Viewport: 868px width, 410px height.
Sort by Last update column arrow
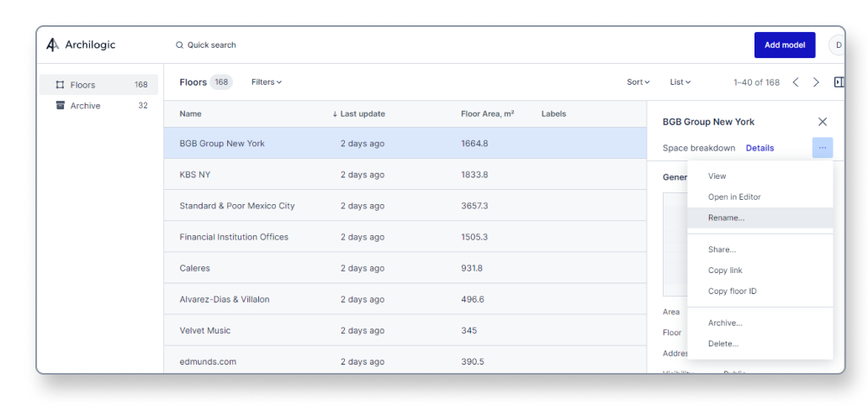coord(335,114)
